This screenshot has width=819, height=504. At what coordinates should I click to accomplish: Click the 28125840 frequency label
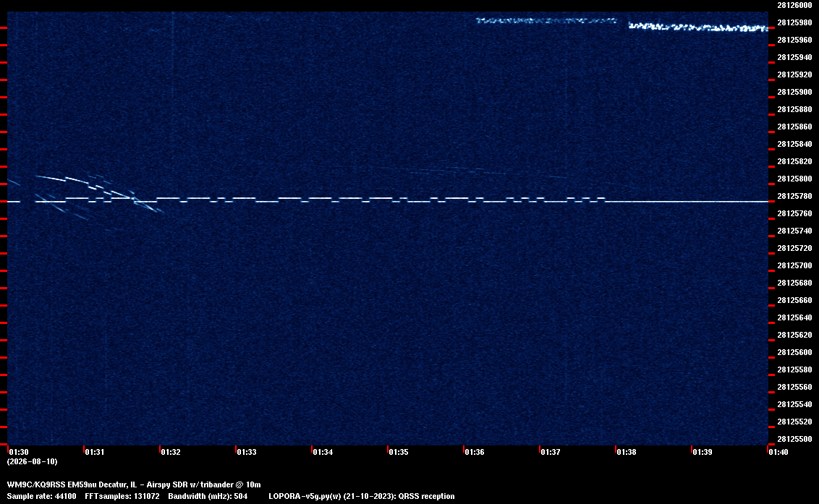794,144
